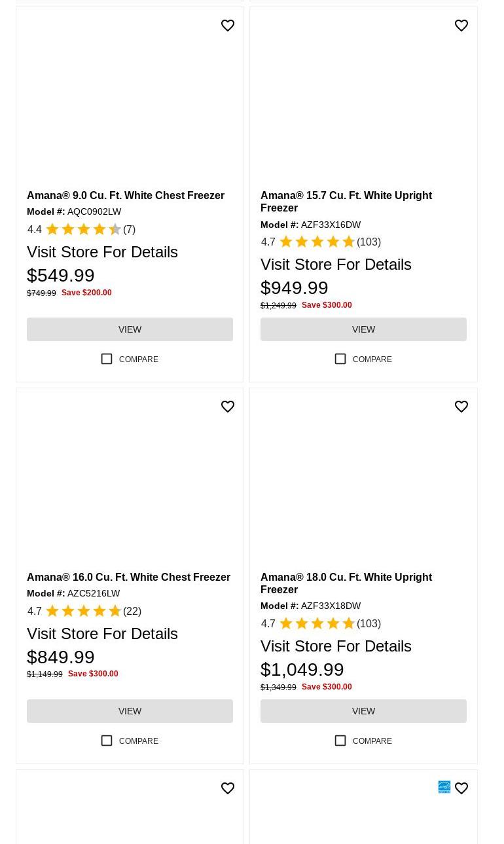This screenshot has width=504, height=844.
Task: Open star rating for AQC0902LW freezer
Action: click(x=83, y=230)
